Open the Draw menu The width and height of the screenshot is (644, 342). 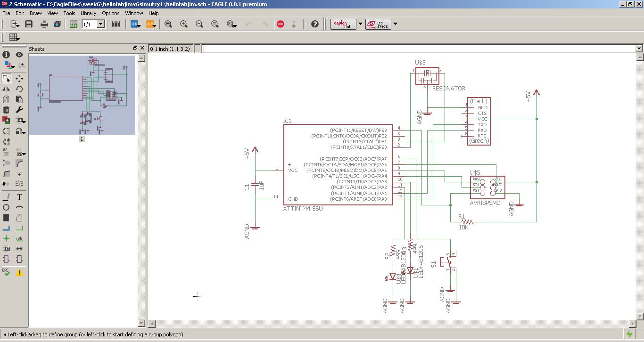(36, 13)
